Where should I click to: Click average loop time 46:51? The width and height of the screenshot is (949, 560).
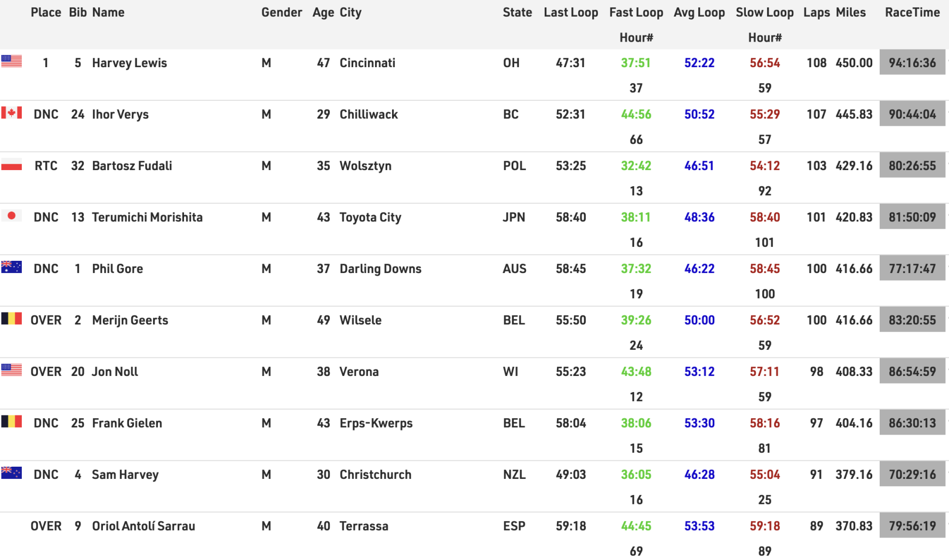pos(699,165)
